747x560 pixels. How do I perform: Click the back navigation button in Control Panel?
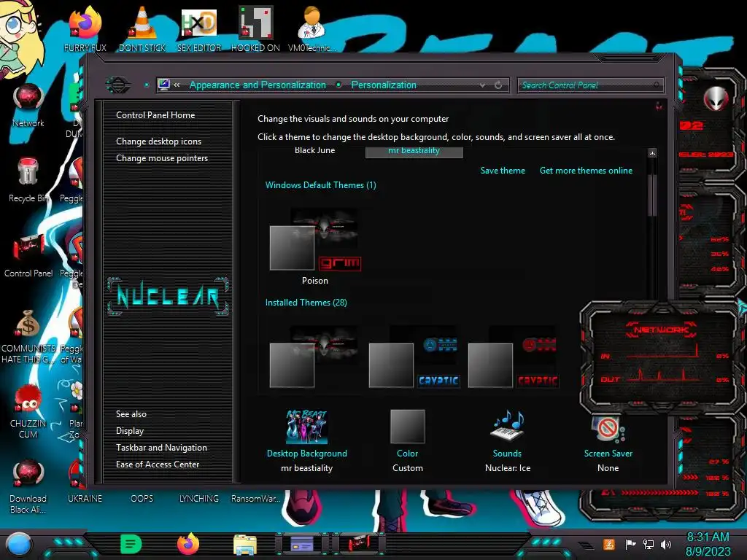[x=117, y=85]
